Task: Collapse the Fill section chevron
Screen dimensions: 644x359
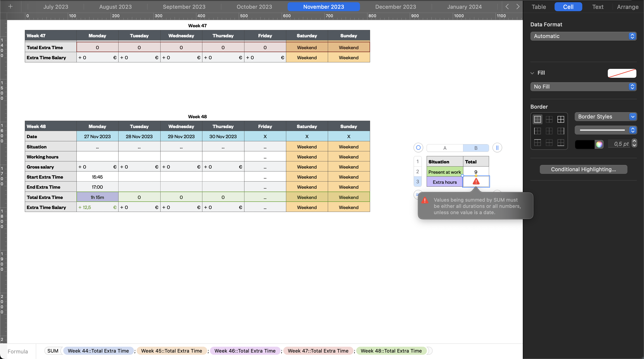Action: pos(532,73)
